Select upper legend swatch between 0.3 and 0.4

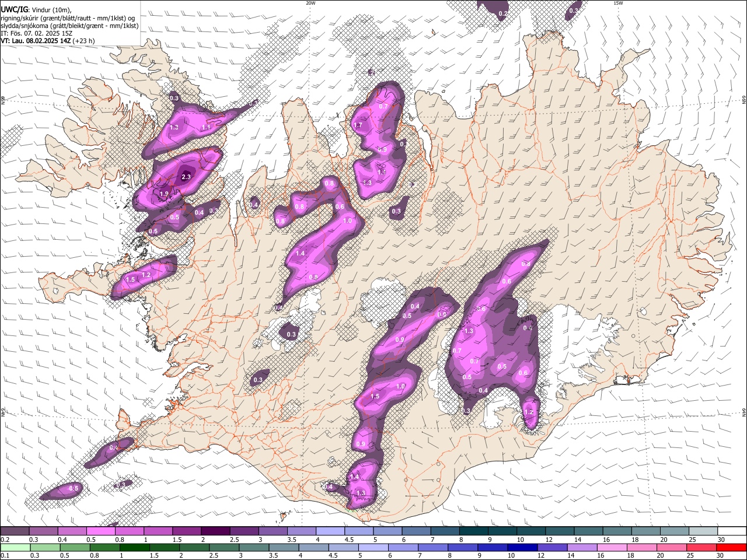pos(43,531)
